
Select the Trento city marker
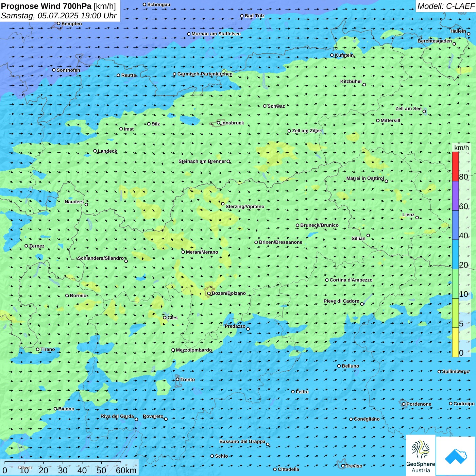click(177, 379)
